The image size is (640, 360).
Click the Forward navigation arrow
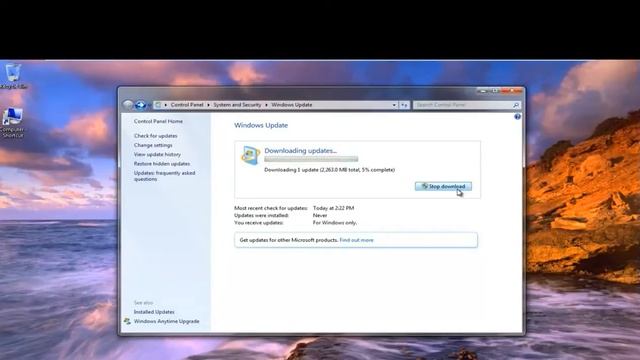[140, 105]
